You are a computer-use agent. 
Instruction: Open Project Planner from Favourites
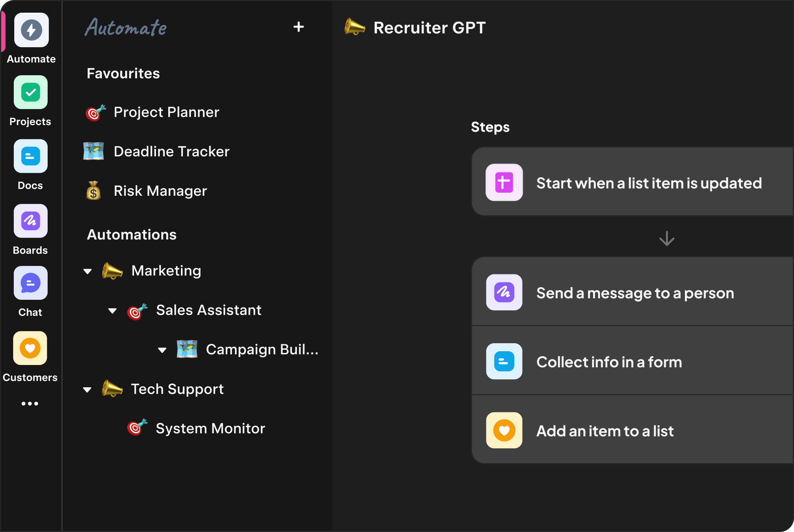point(166,112)
